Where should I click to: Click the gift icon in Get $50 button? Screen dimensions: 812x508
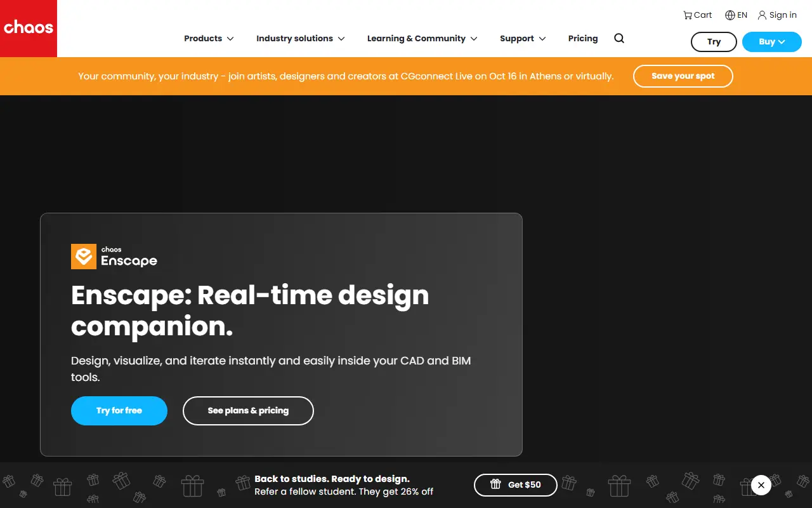496,485
